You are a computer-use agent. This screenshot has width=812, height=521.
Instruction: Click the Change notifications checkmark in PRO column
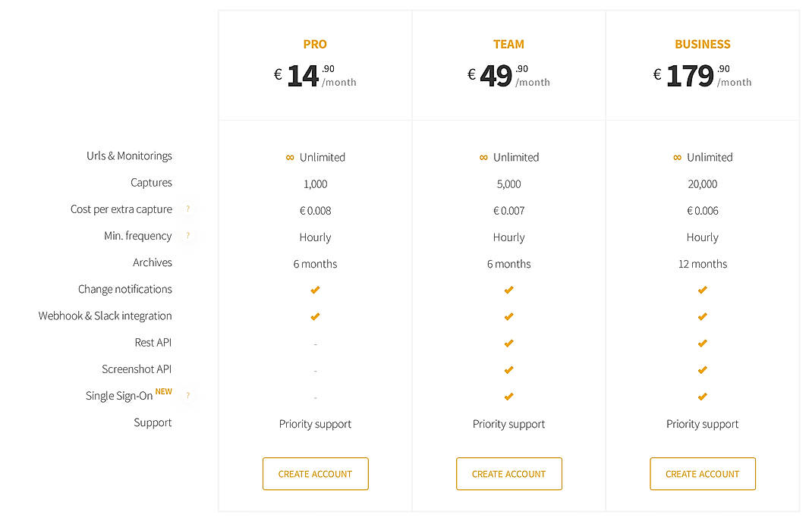(x=315, y=290)
